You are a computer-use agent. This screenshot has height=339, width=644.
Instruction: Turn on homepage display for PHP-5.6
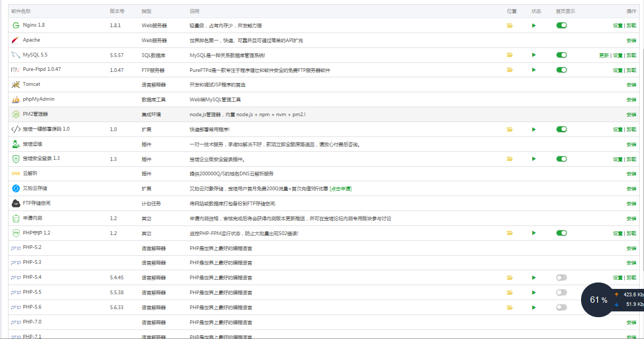(x=561, y=307)
